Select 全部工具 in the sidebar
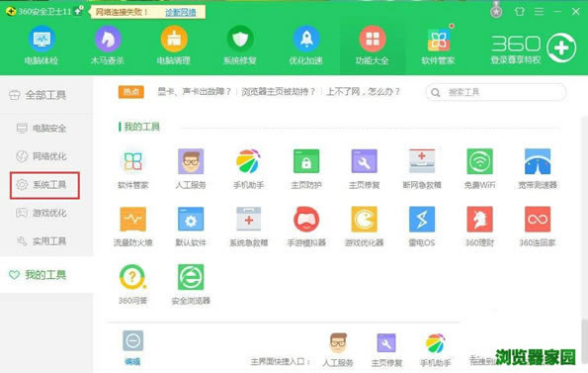Screen dimensions: 588x373 [38, 95]
